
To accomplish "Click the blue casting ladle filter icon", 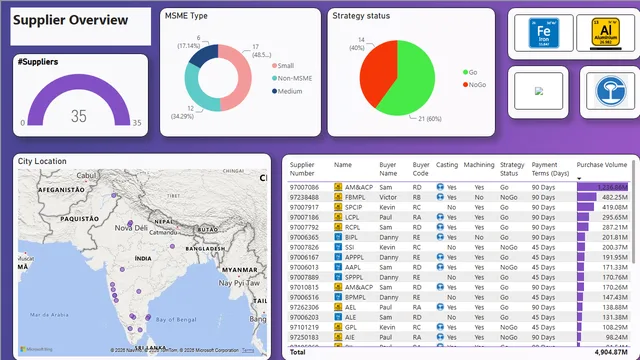I will click(x=611, y=91).
